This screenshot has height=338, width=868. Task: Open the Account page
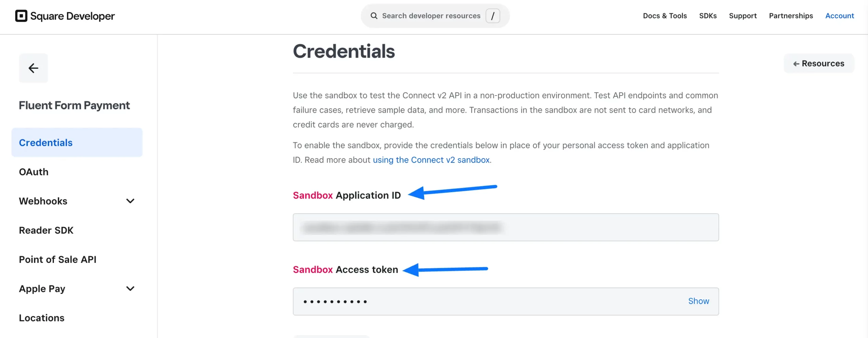pos(839,16)
